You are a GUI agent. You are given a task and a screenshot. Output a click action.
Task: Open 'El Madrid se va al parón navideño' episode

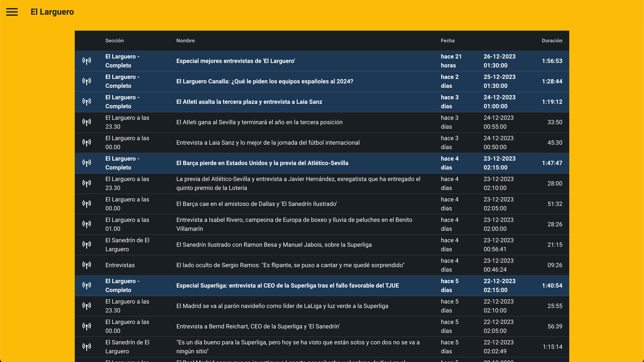coord(282,306)
